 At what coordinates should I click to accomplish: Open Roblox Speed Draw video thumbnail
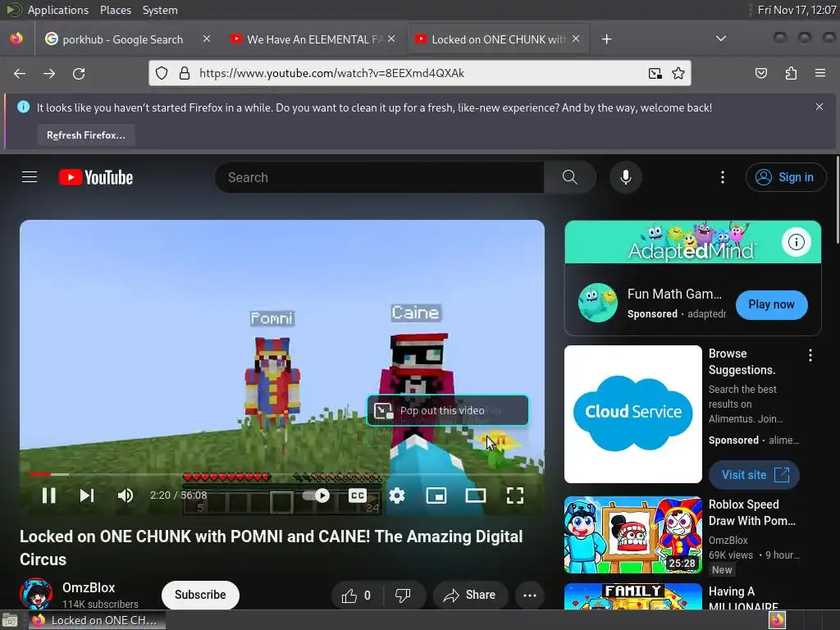click(x=633, y=535)
